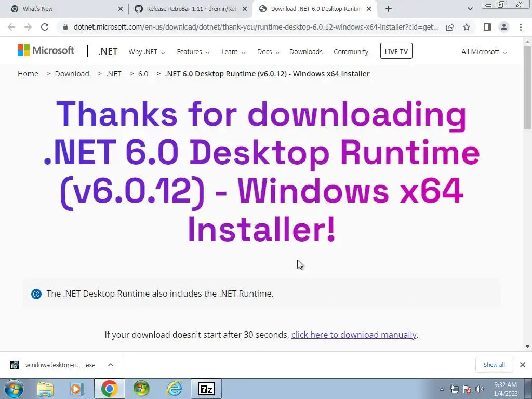Click the network tray icon
Viewport: 532px width, 399px height.
pos(454,389)
